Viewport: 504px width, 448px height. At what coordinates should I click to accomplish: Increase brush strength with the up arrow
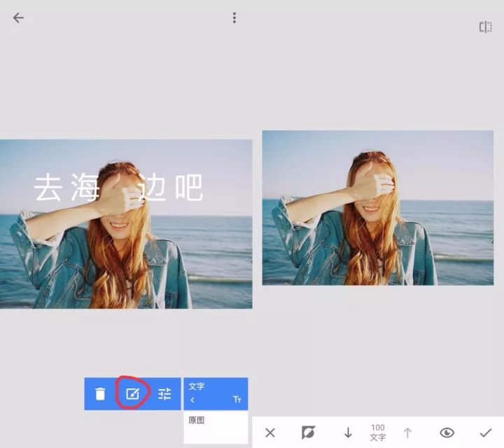point(407,433)
